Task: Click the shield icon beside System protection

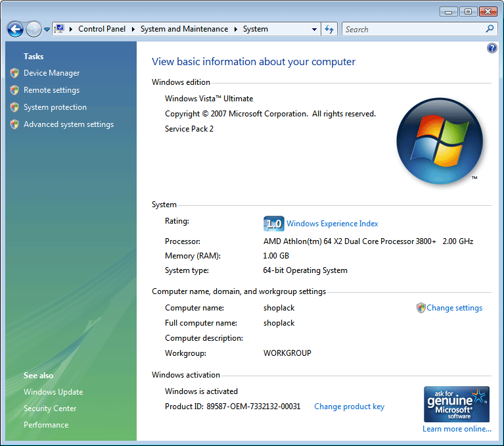Action: click(14, 107)
